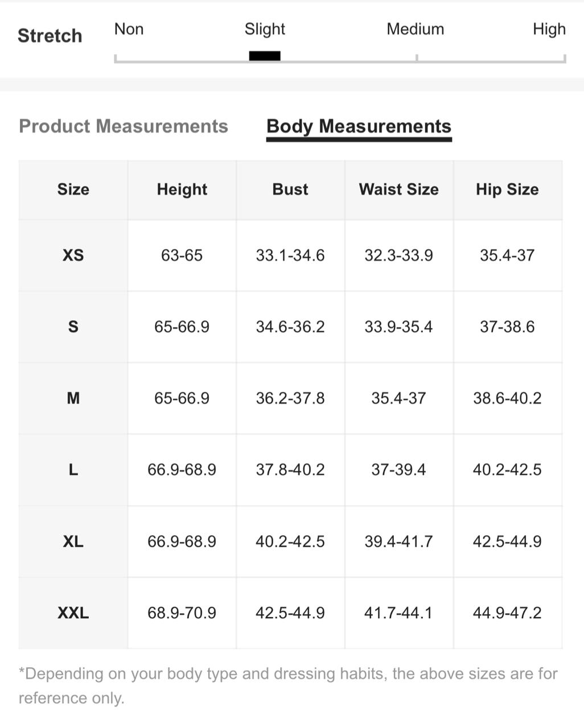Click the Slight stretch indicator bar

tap(265, 56)
